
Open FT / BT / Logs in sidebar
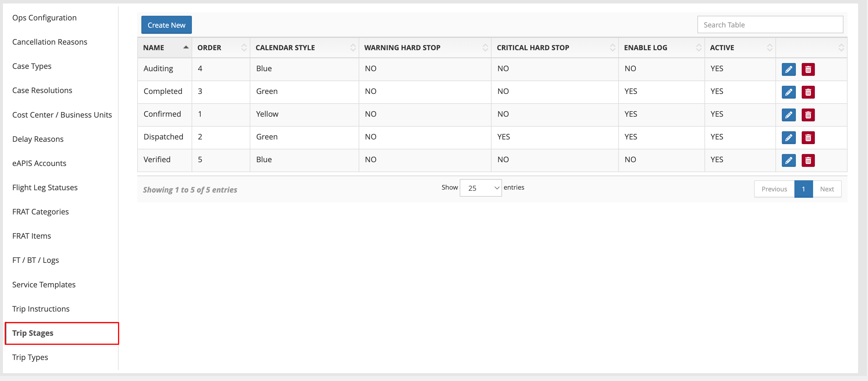[x=36, y=260]
